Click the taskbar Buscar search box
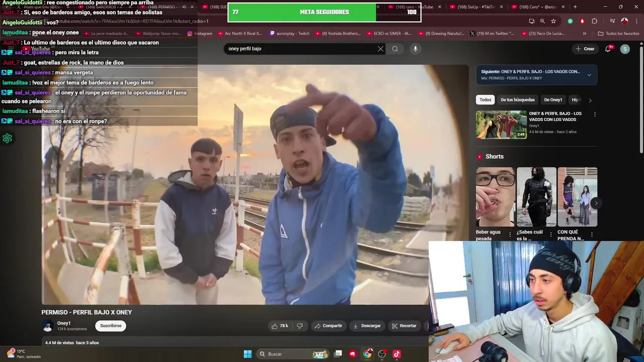Image resolution: width=644 pixels, height=362 pixels. (292, 354)
